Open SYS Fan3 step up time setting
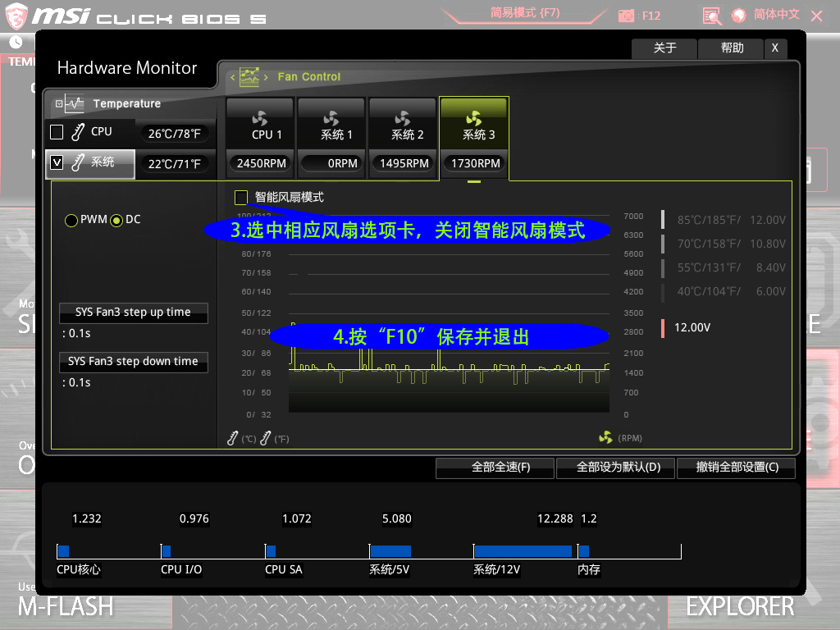 tap(133, 313)
